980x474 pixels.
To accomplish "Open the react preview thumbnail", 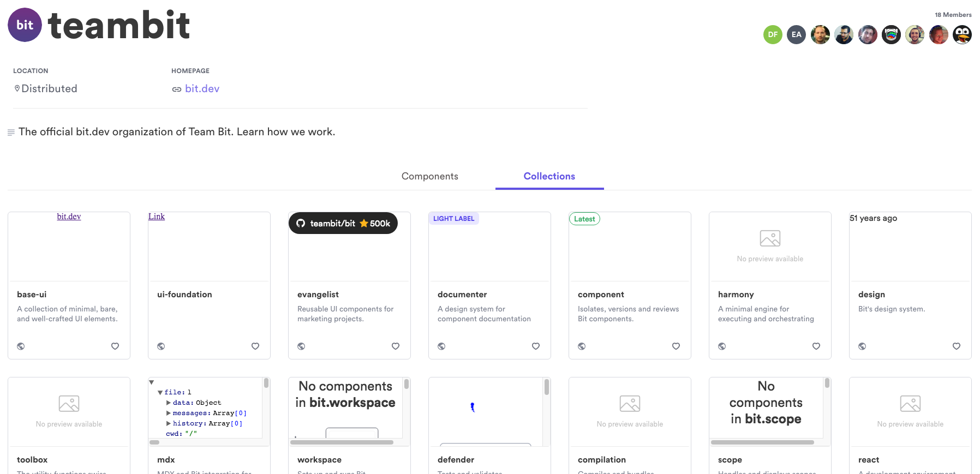I will (x=910, y=412).
